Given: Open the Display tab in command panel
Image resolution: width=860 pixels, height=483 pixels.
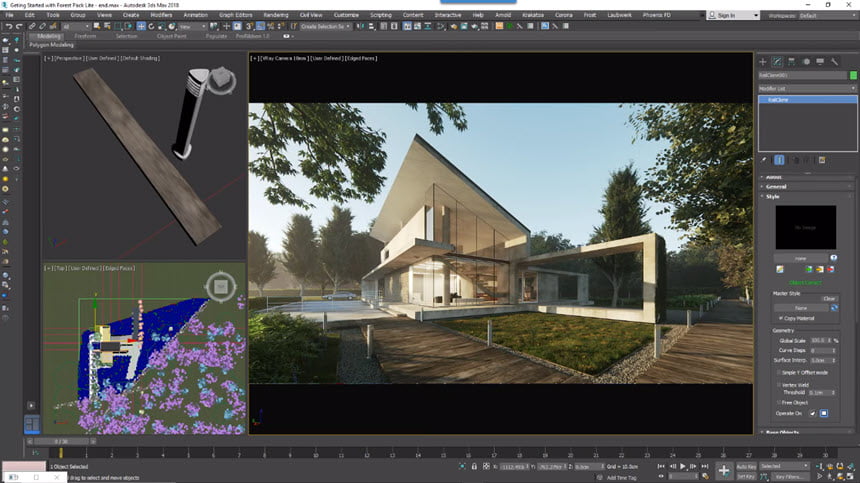Looking at the screenshot, I should [x=820, y=61].
